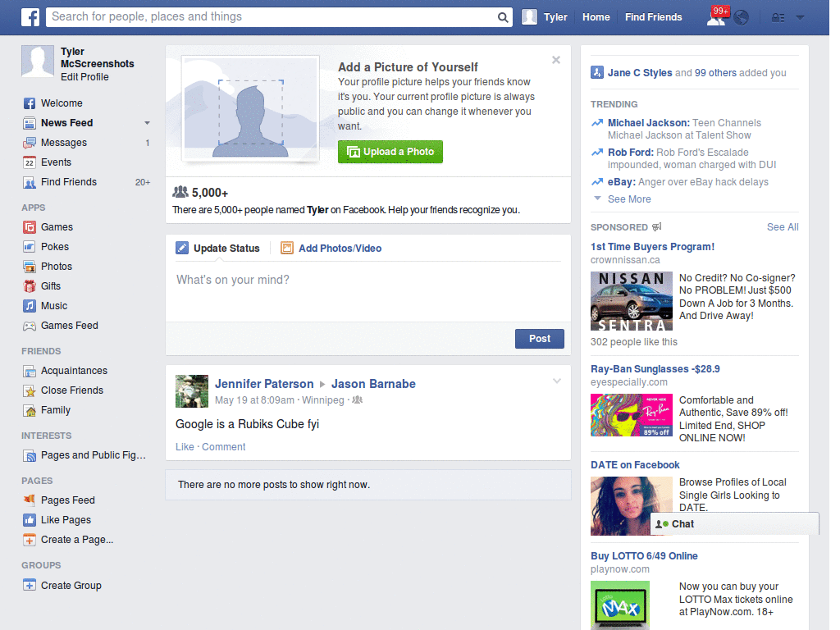Open Rob Ford trending topic
This screenshot has width=840, height=630.
pos(631,152)
